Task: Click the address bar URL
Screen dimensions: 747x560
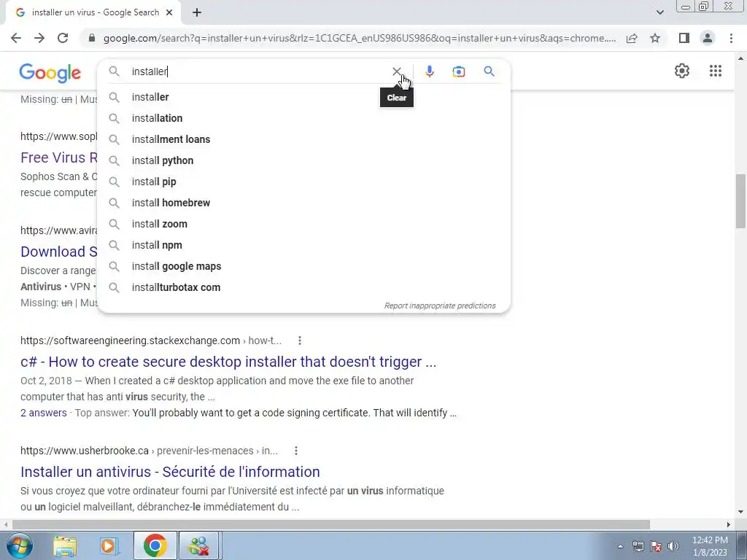Action: (359, 38)
